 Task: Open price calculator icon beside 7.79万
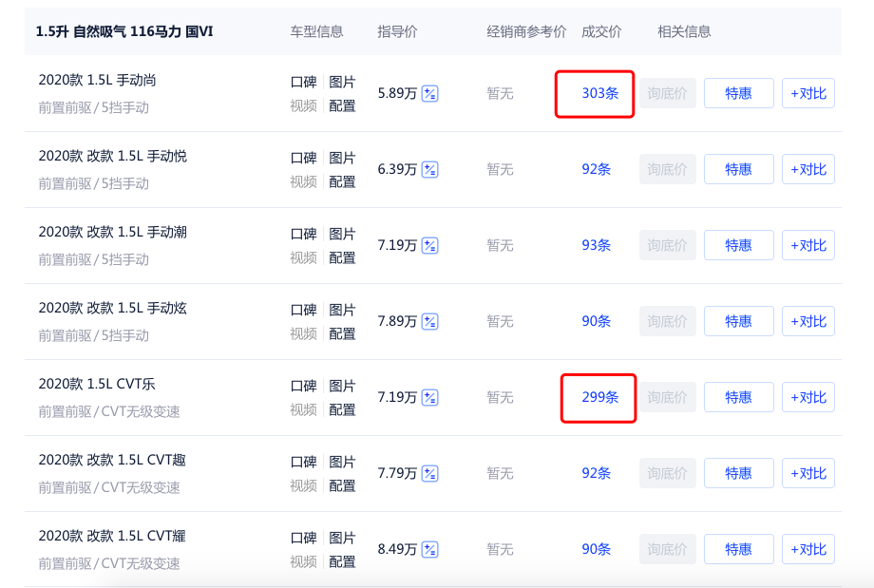[429, 473]
